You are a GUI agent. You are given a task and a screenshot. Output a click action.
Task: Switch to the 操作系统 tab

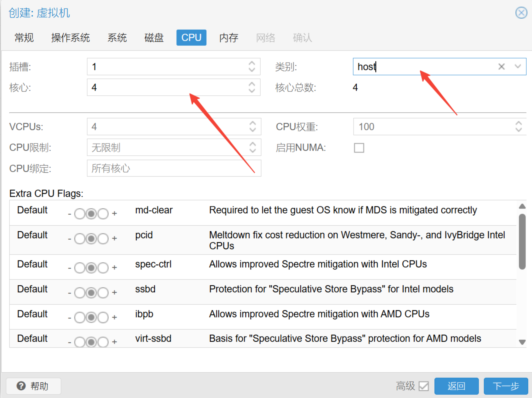coord(70,37)
